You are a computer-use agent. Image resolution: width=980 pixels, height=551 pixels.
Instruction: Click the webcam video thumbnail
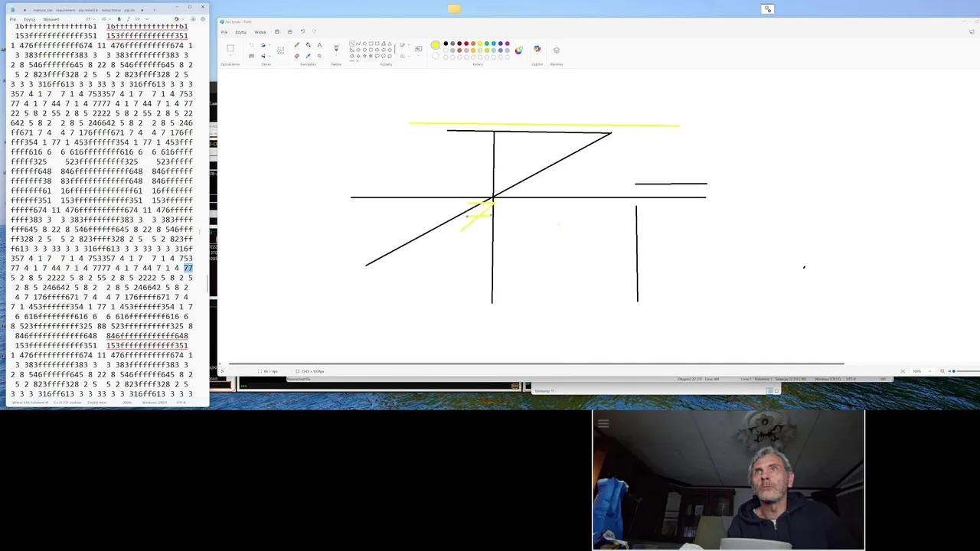click(728, 481)
